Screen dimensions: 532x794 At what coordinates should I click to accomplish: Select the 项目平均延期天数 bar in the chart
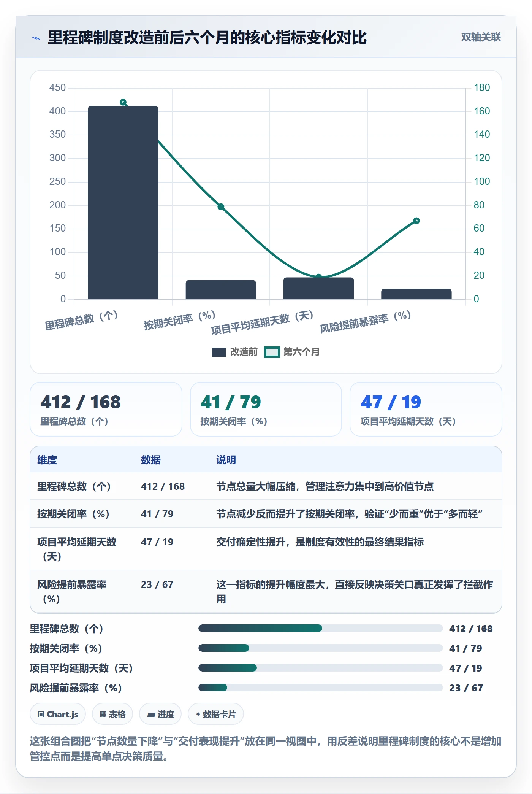click(318, 288)
